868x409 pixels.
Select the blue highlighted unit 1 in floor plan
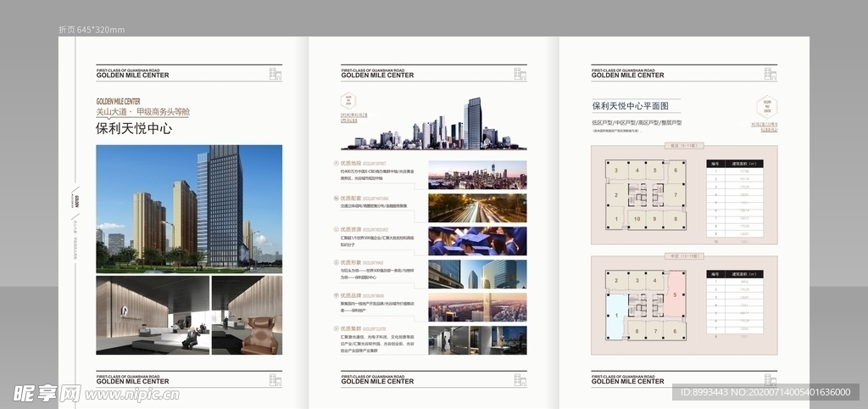[x=616, y=316]
